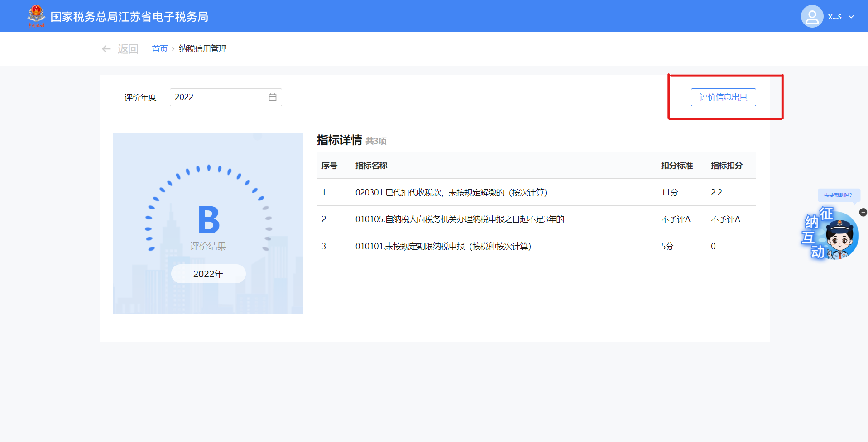Click the 扣分标准 column header

tap(676, 166)
